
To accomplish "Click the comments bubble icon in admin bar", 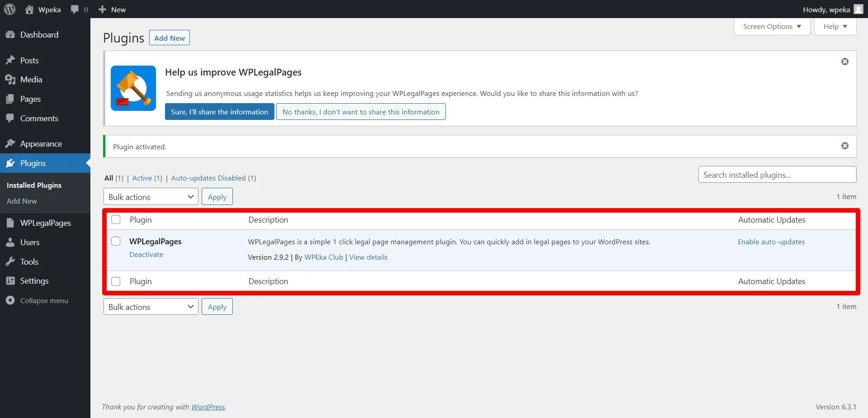I will 74,9.
